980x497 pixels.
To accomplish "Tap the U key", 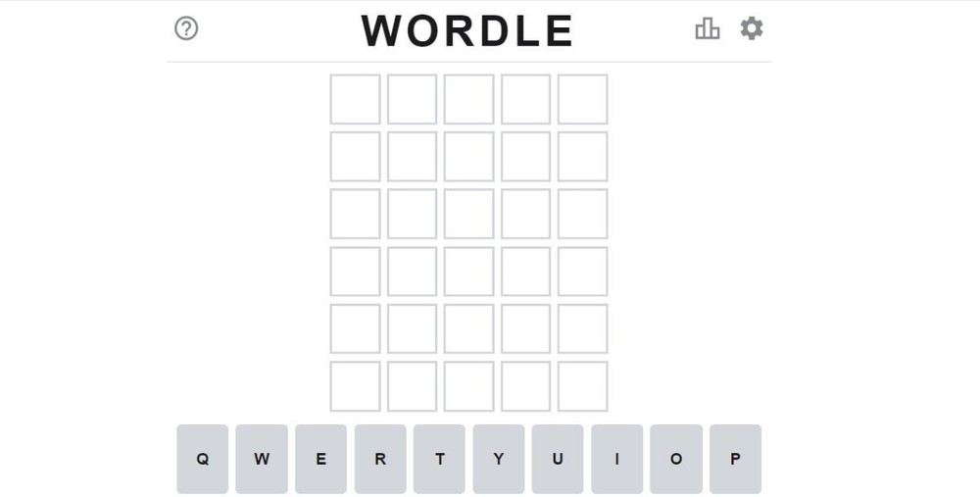I will tap(558, 459).
